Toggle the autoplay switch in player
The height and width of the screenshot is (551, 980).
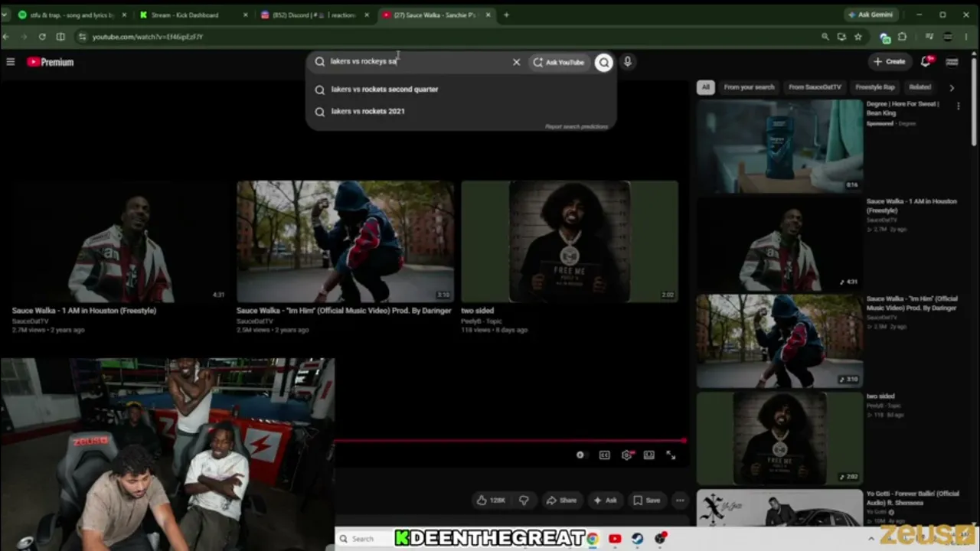(x=580, y=455)
